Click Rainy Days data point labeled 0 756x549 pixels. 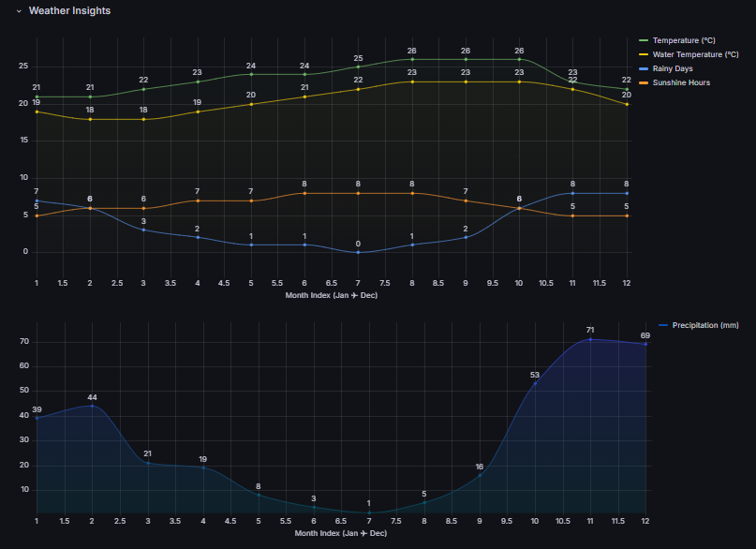tap(358, 252)
